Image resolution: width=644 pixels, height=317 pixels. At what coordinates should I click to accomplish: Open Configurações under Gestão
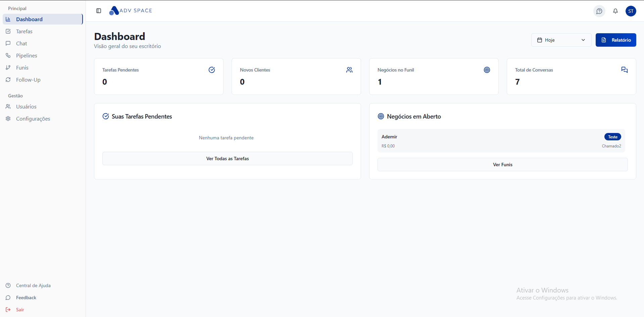[x=43, y=119]
